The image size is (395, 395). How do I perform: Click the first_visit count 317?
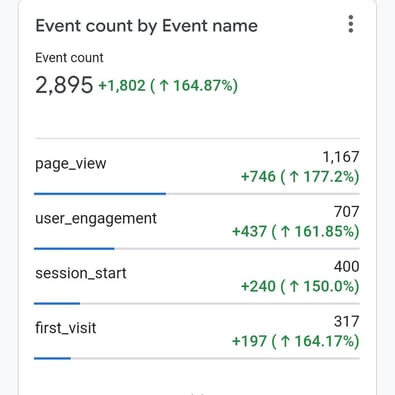(x=347, y=322)
